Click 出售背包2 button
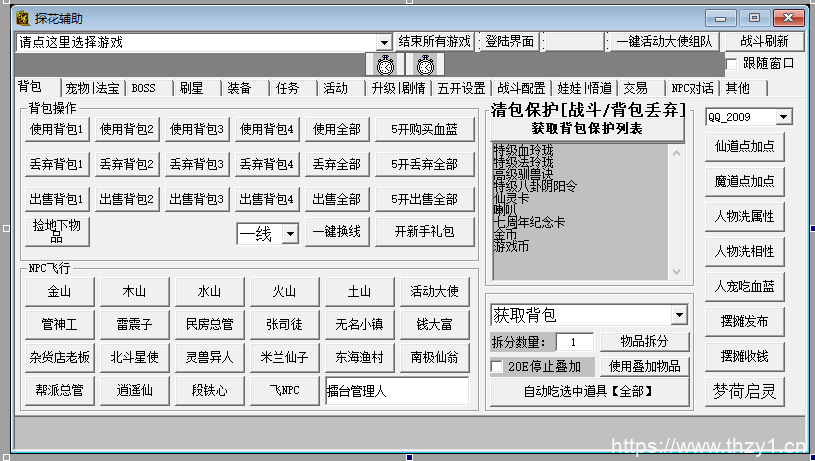815x461 pixels. pos(127,199)
